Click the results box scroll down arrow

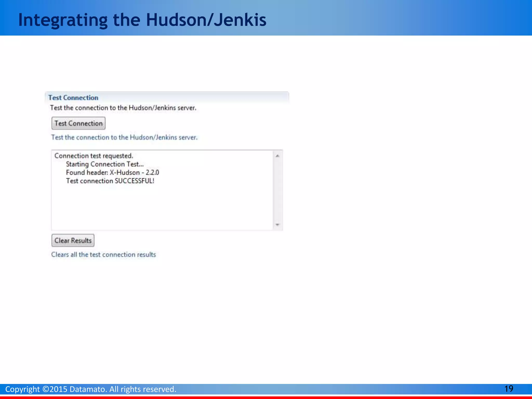277,225
